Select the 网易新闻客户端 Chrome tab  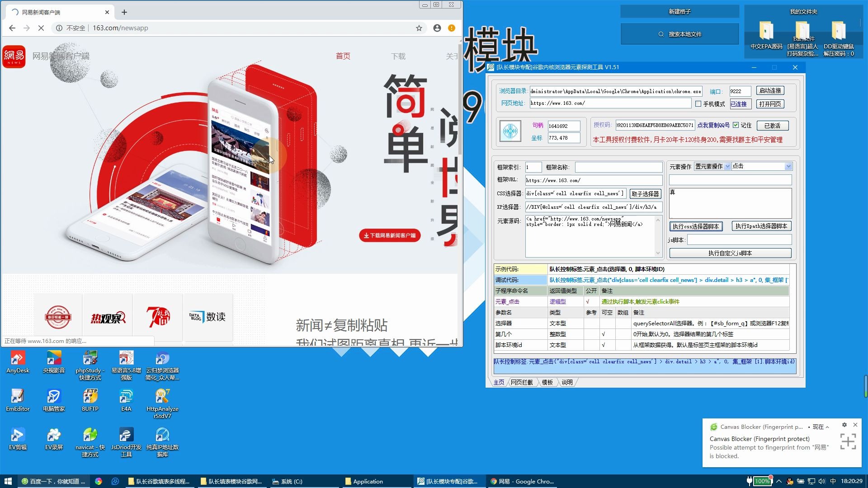pos(59,12)
